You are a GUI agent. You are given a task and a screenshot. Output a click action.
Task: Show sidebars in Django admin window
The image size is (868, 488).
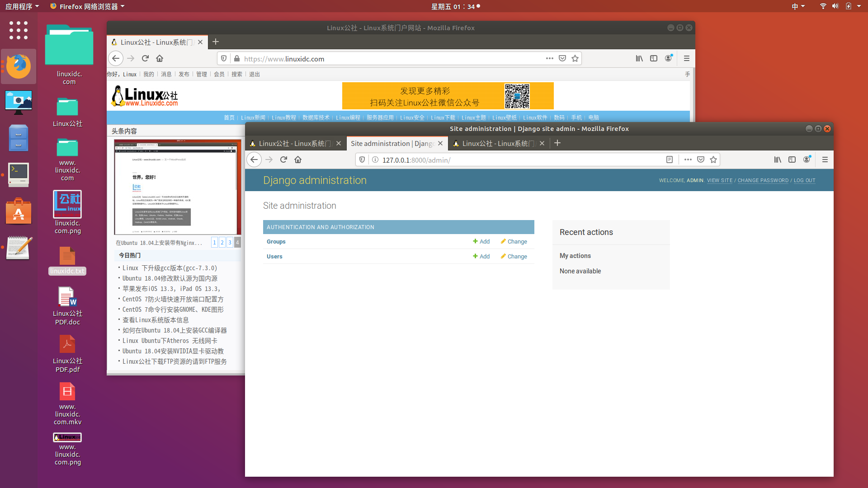point(792,160)
